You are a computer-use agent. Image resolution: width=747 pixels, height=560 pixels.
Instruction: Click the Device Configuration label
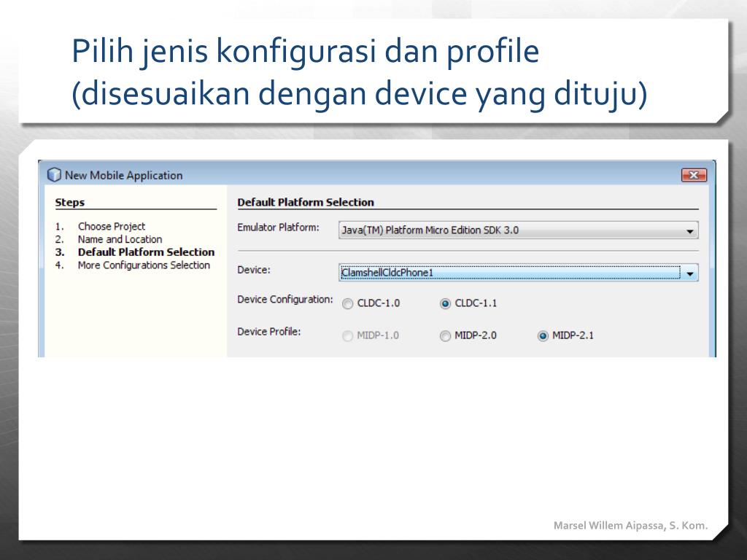285,300
